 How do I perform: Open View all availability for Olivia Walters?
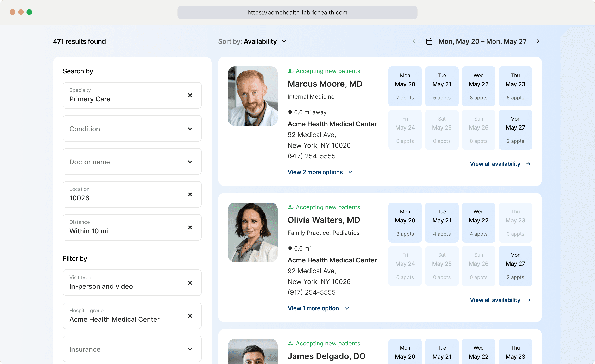click(500, 300)
